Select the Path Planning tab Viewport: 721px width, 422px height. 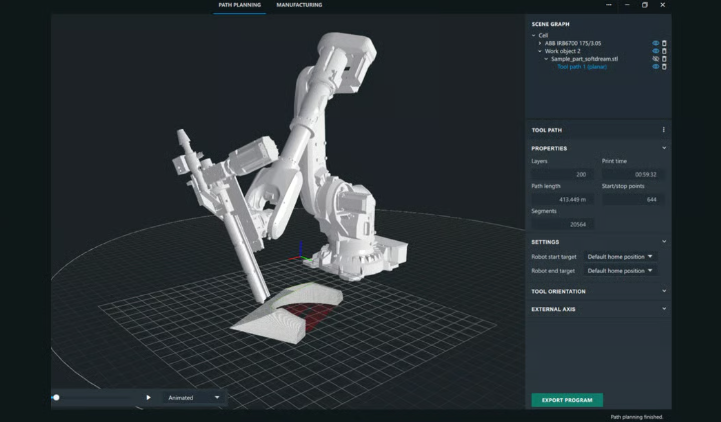point(239,5)
